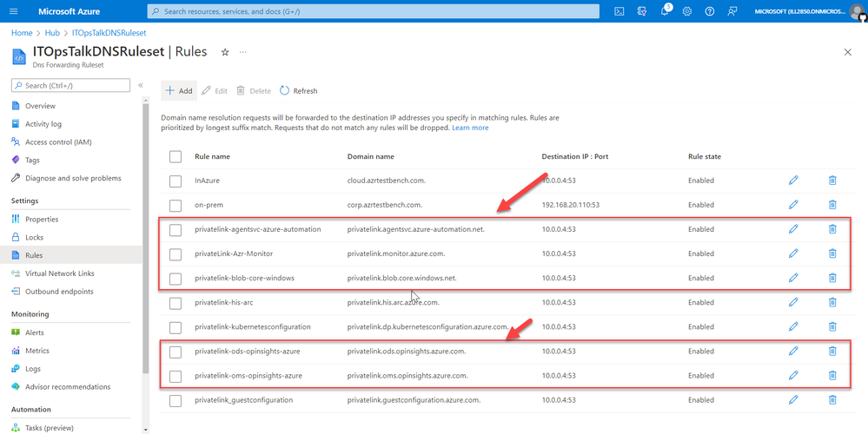Go to Hub breadcrumb
The height and width of the screenshot is (434, 868).
[x=52, y=33]
